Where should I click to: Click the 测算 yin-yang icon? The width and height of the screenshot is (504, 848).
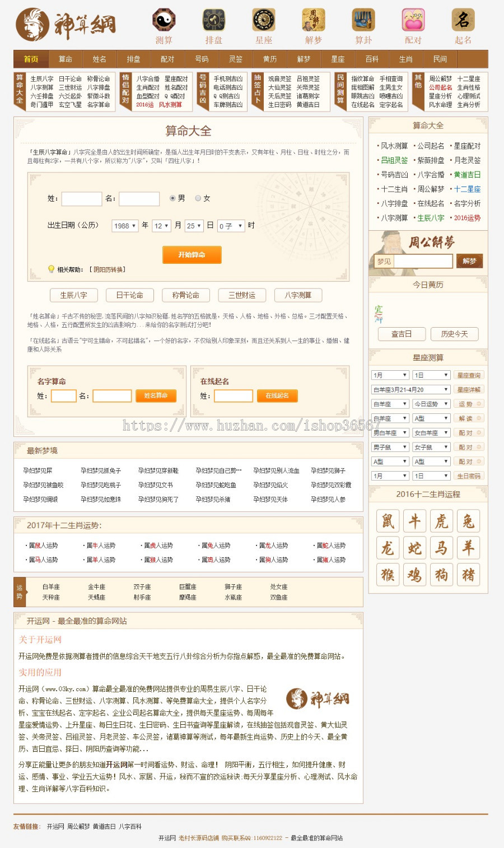pyautogui.click(x=164, y=20)
